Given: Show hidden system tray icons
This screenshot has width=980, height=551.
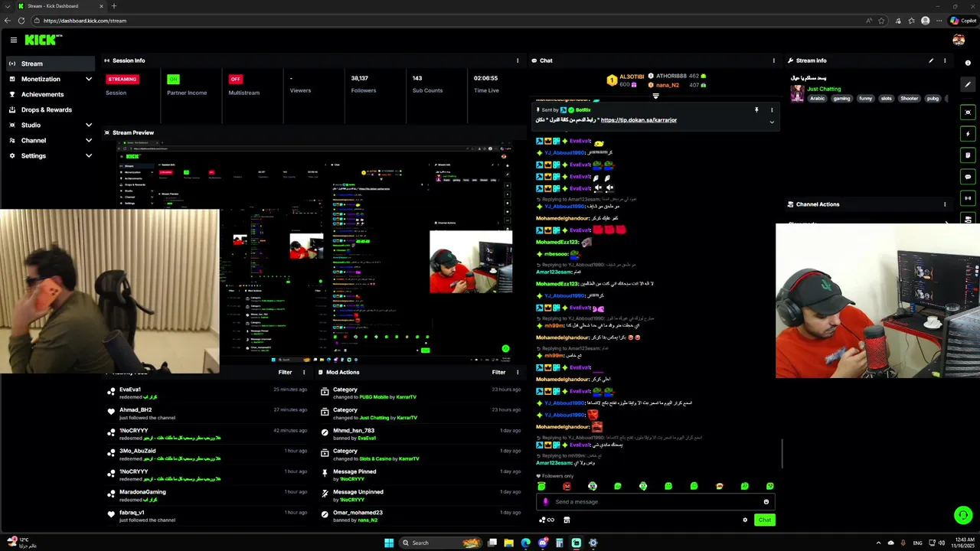Looking at the screenshot, I should 878,543.
